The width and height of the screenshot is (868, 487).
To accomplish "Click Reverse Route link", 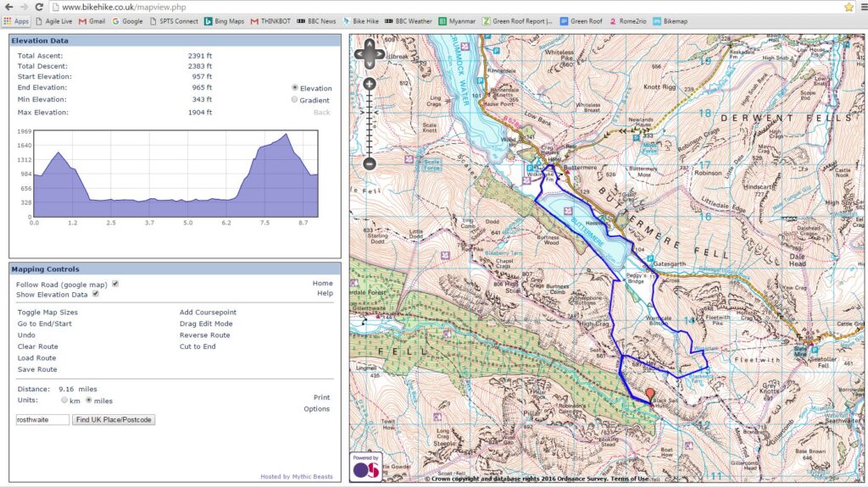I will pyautogui.click(x=204, y=335).
